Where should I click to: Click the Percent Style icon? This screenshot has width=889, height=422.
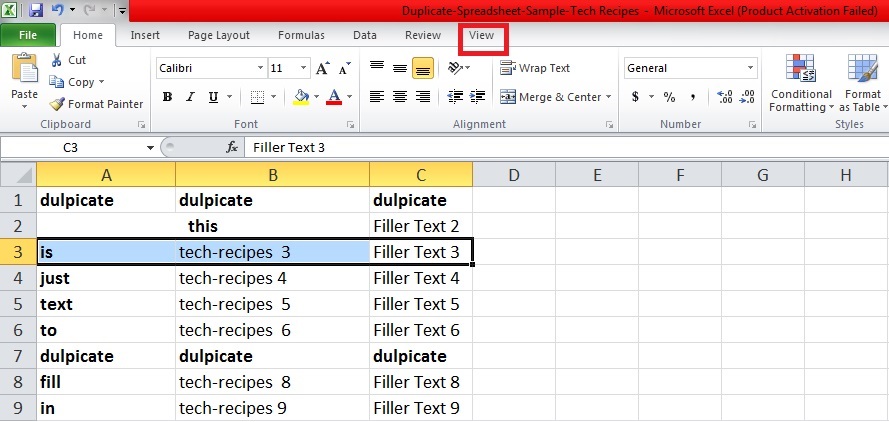click(x=669, y=97)
